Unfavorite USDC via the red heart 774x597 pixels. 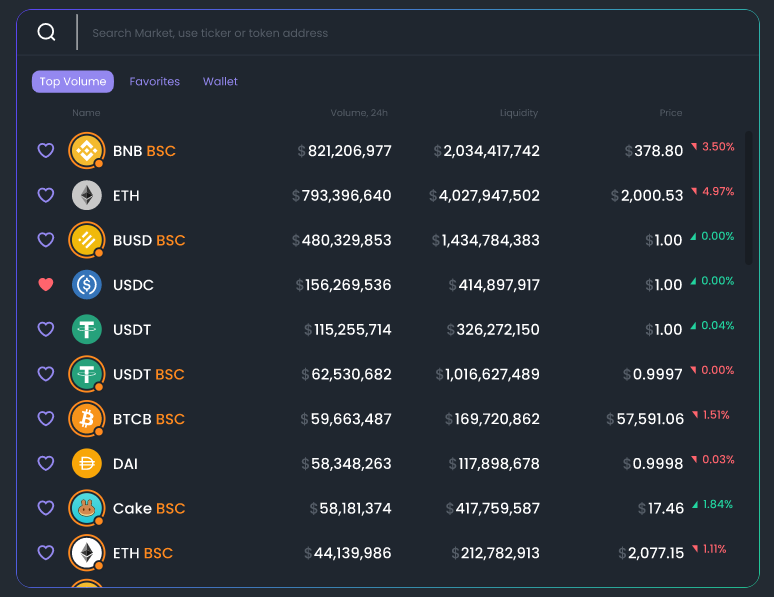46,284
